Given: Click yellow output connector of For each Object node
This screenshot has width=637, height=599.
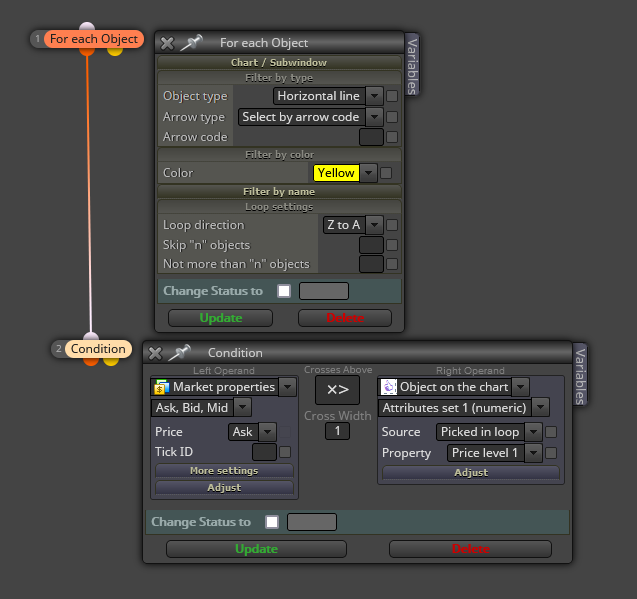Looking at the screenshot, I should click(115, 52).
